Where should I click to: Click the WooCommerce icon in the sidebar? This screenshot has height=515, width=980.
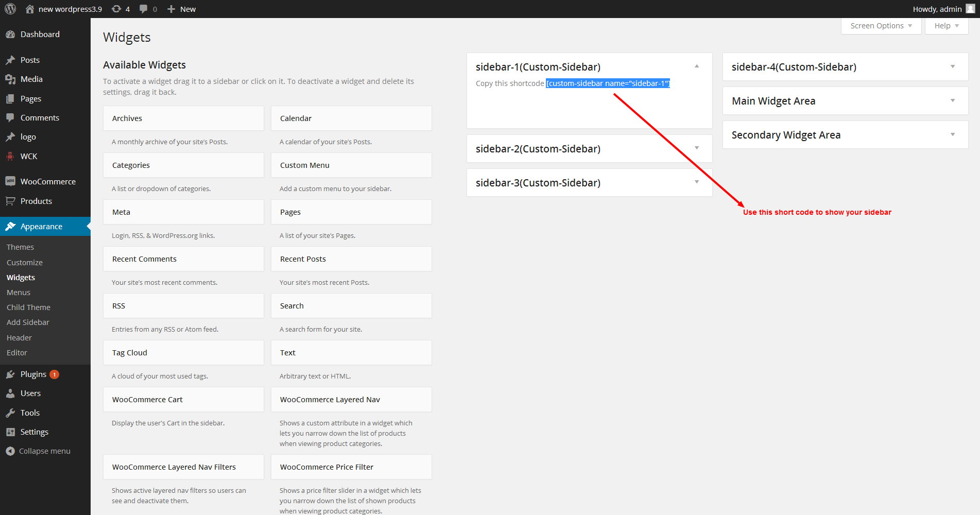coord(10,181)
